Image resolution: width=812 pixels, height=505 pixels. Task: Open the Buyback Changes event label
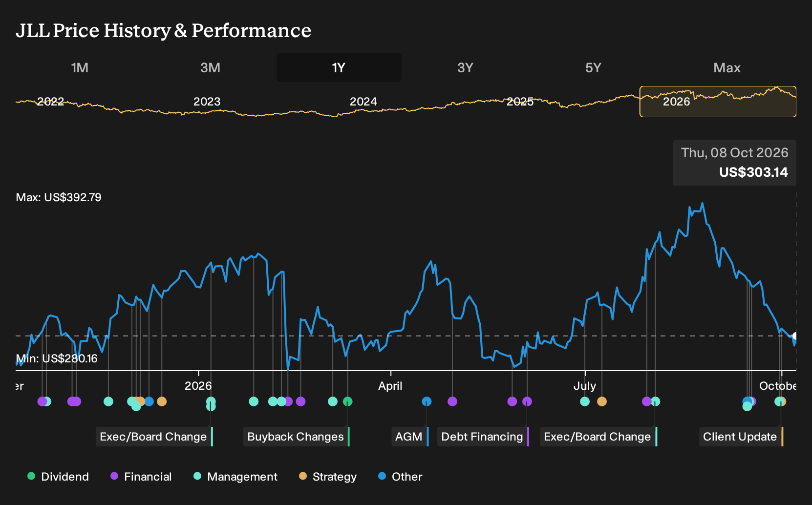click(x=296, y=437)
